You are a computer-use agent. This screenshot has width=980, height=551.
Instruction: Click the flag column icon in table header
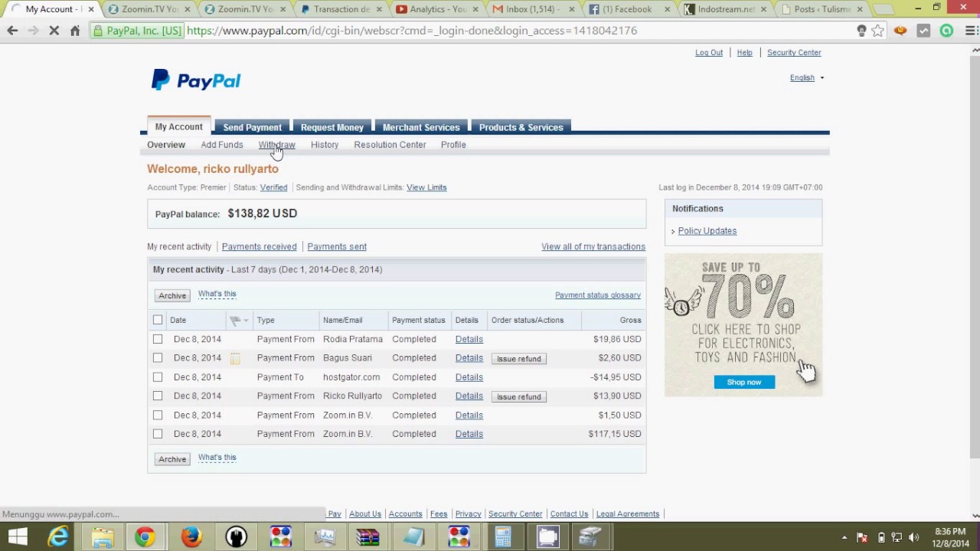click(235, 320)
